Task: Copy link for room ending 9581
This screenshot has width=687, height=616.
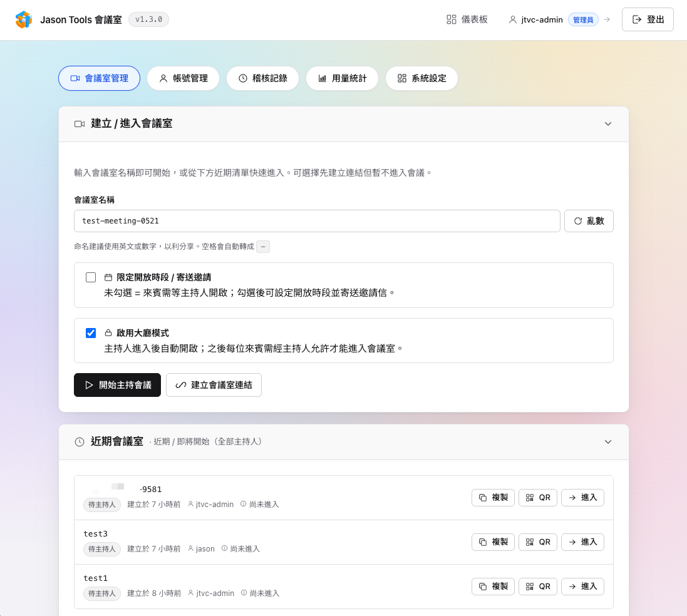Action: pos(493,498)
